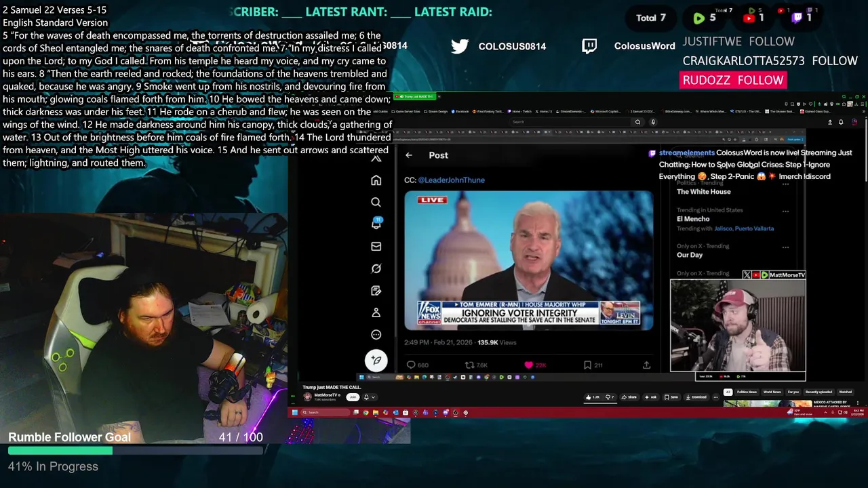
Task: Open Explore search in the X sidebar
Action: tap(376, 202)
